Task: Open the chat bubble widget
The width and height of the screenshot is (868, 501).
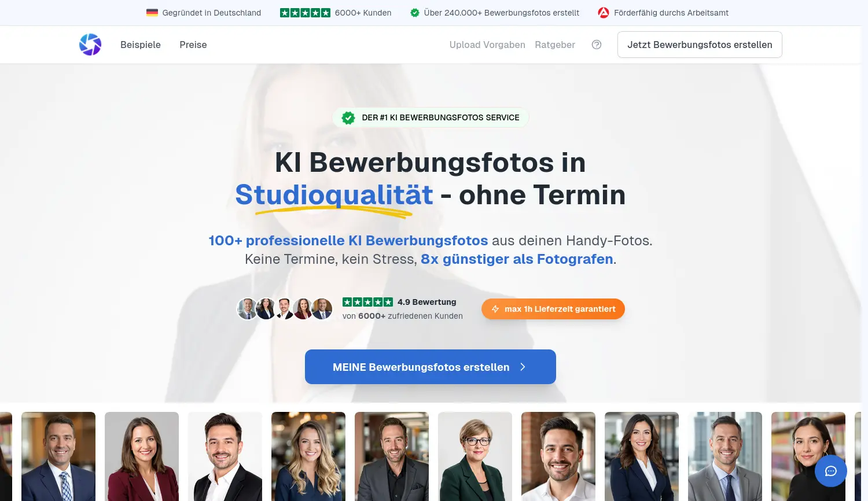Action: [x=830, y=471]
